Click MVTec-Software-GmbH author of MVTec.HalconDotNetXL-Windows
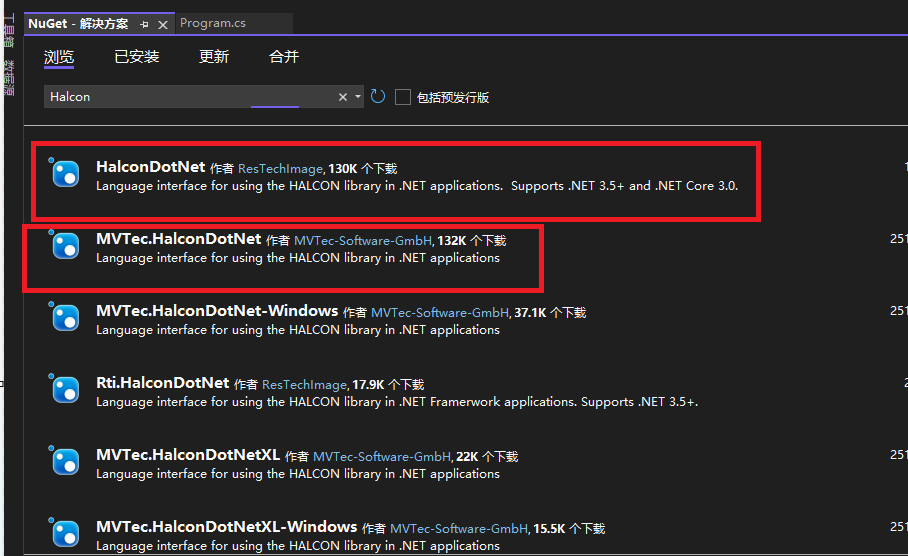Viewport: 908px width, 556px height. click(x=459, y=529)
